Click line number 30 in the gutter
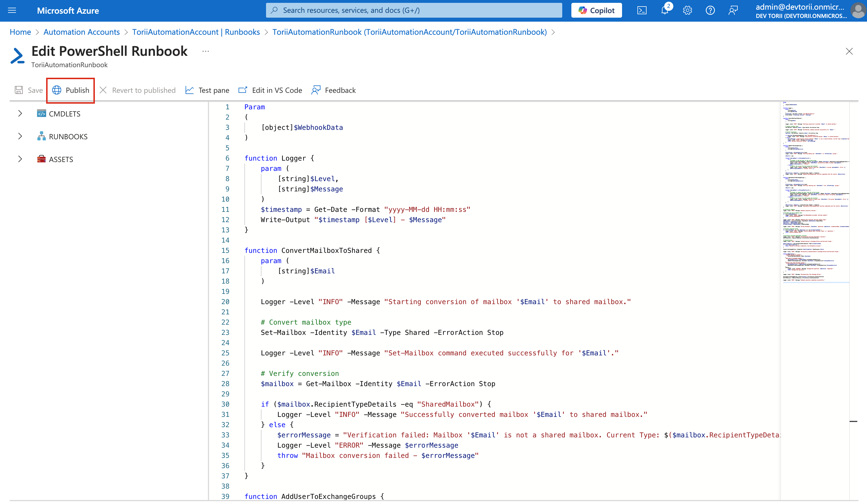Screen dimensions: 867x504 (x=225, y=404)
